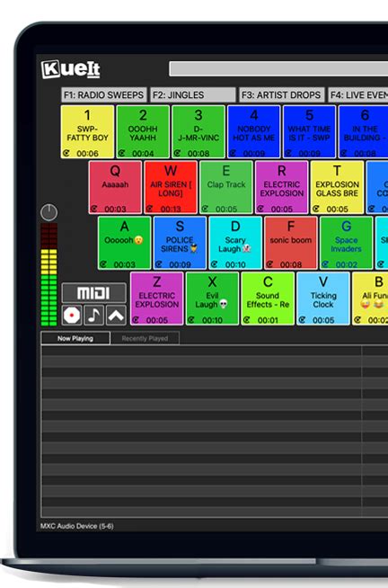Viewport: 388px width, 588px height.
Task: Trigger pad 2 OOOHH YAAHH
Action: coord(143,131)
